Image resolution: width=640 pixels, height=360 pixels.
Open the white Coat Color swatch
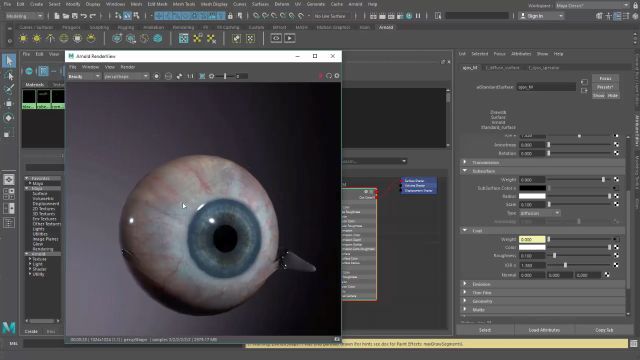(x=532, y=247)
